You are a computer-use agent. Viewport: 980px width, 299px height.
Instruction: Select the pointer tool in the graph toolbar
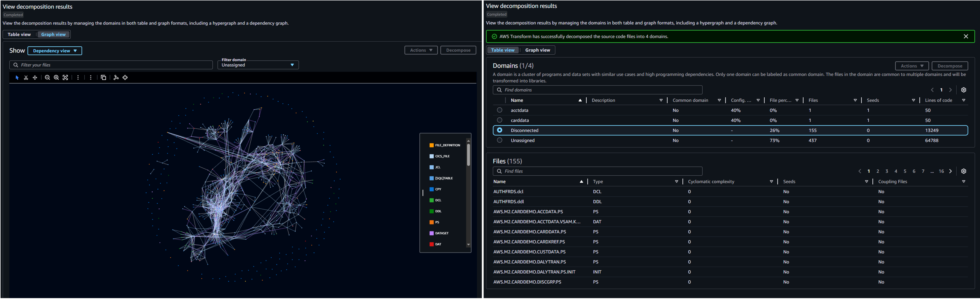17,77
